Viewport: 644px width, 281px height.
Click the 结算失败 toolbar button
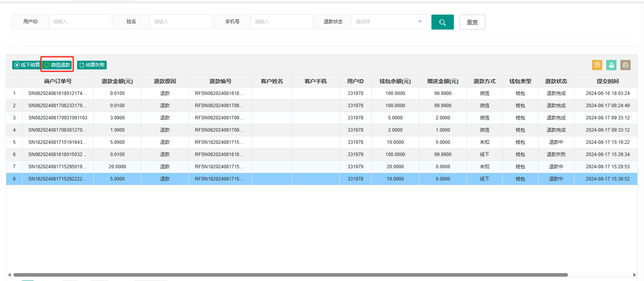92,65
